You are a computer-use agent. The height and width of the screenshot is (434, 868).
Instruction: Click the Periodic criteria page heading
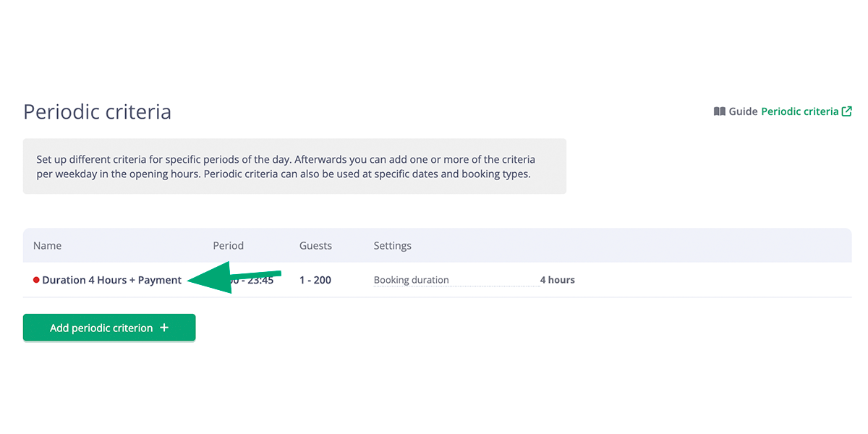coord(97,111)
